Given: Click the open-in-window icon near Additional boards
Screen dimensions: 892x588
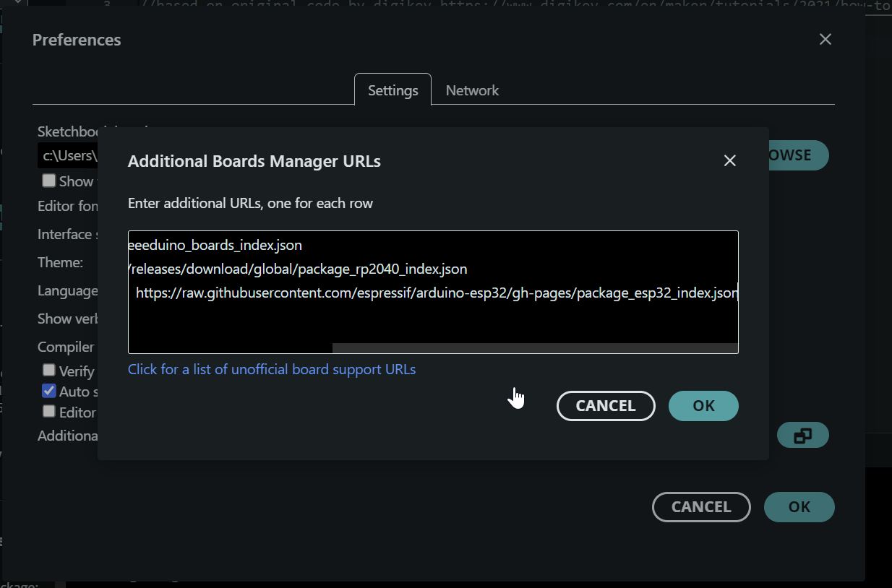Looking at the screenshot, I should click(803, 435).
